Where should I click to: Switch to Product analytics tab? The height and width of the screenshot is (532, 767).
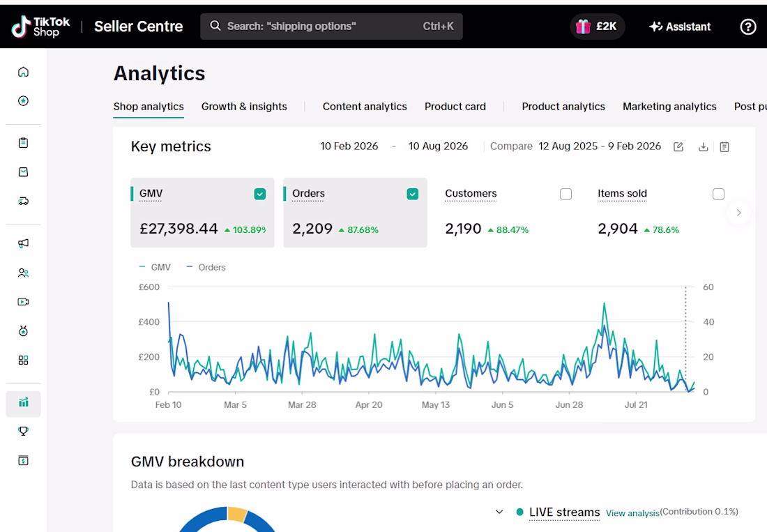[563, 107]
